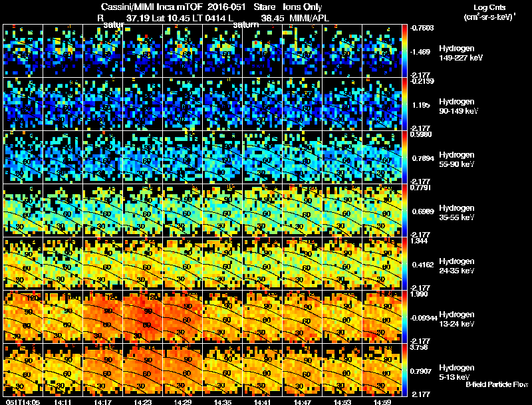Click the '3.758' colorbar value
532x405 pixels.
(419, 347)
